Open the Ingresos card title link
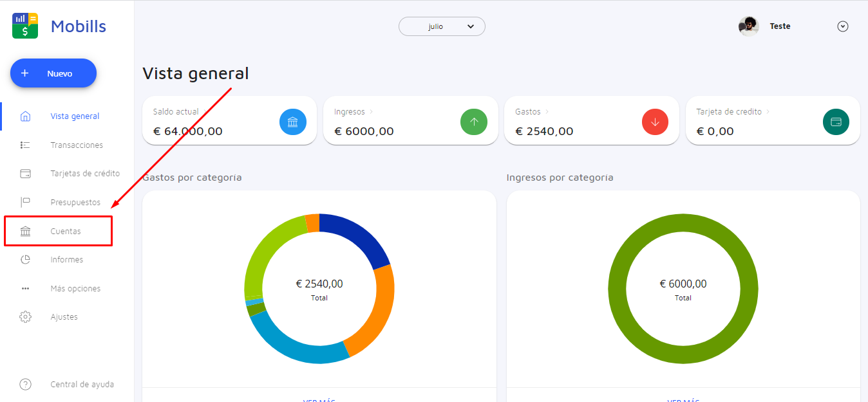Image resolution: width=868 pixels, height=402 pixels. click(350, 112)
